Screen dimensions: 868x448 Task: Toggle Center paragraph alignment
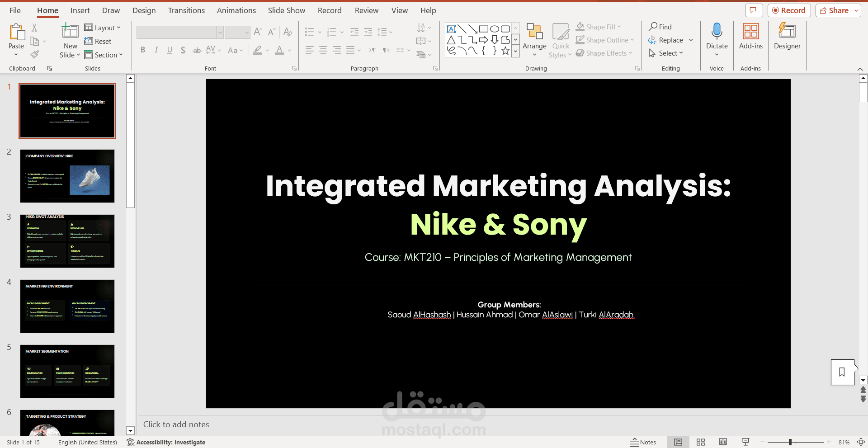[x=323, y=50]
